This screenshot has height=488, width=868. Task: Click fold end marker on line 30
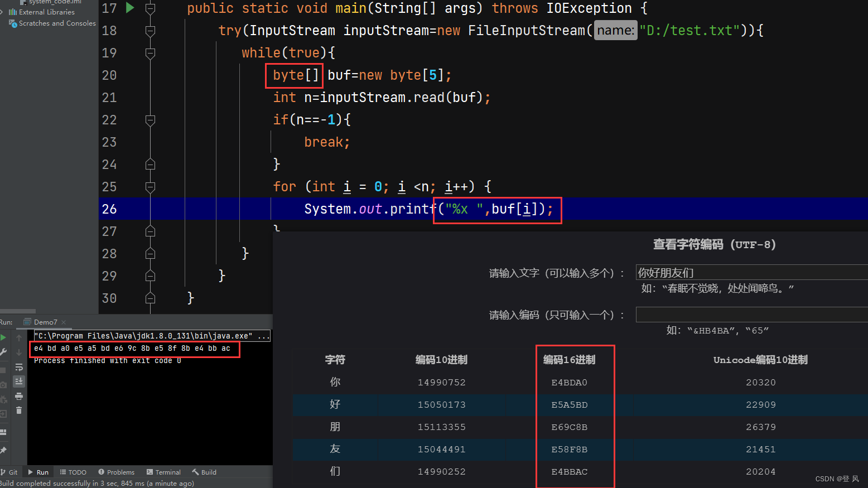pos(150,298)
